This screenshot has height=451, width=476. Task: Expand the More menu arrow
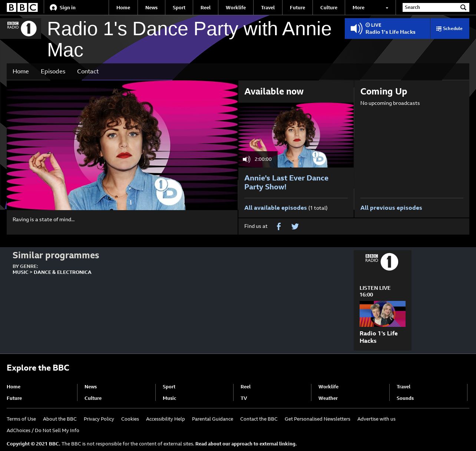[387, 8]
